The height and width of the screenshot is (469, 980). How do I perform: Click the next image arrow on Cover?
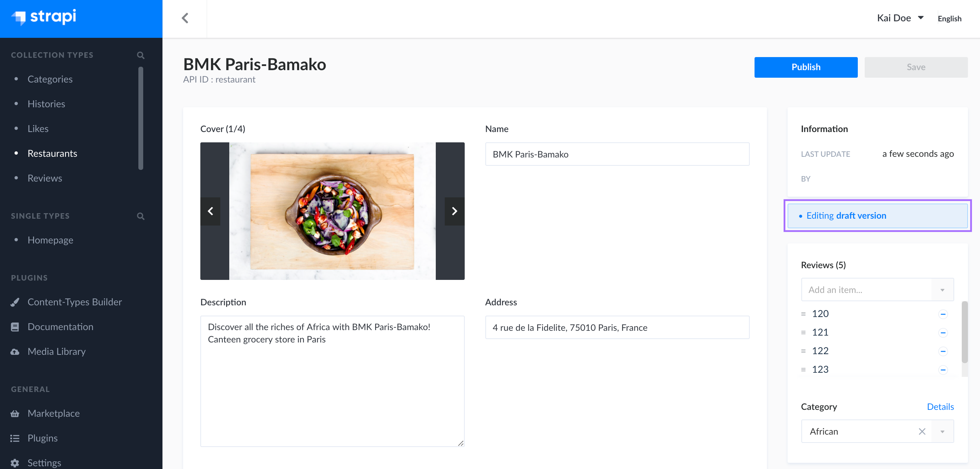click(x=454, y=211)
